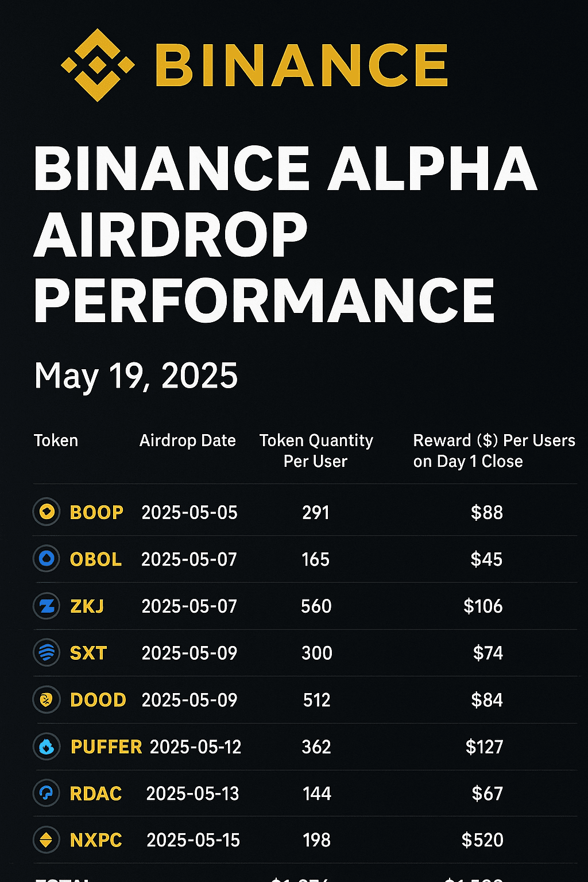Click the PUFFER token icon
The width and height of the screenshot is (588, 882).
pos(47,746)
